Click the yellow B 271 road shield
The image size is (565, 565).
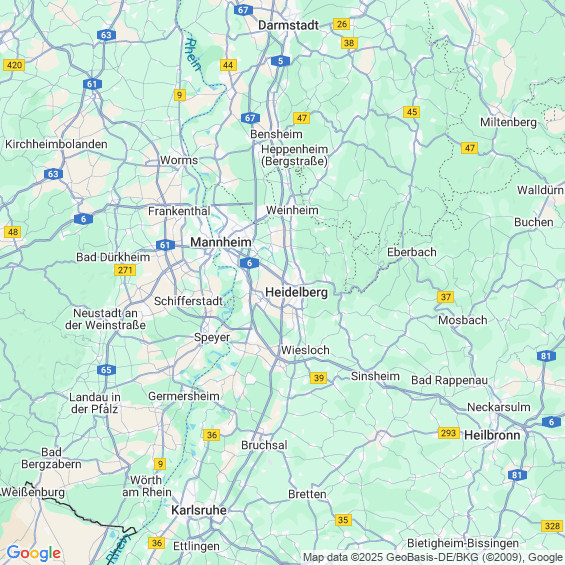pos(125,270)
